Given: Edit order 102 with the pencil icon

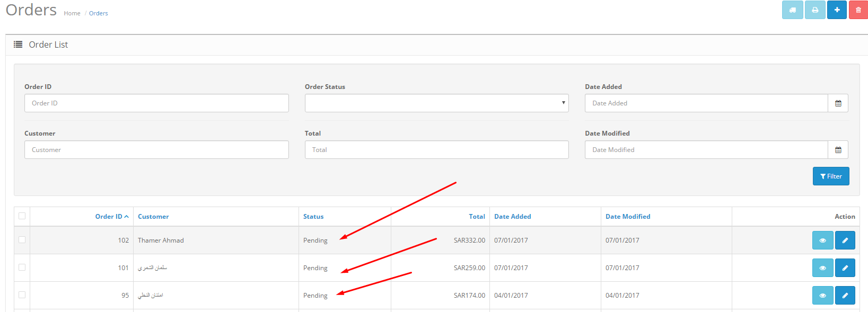Looking at the screenshot, I should 845,240.
